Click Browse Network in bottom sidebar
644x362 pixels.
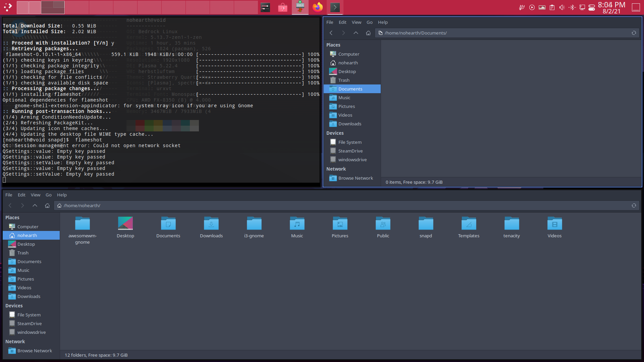pyautogui.click(x=34, y=351)
